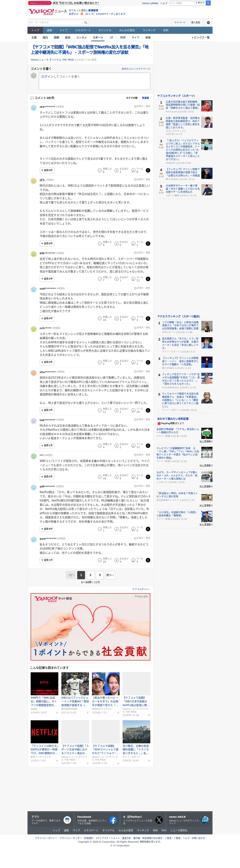This screenshot has width=240, height=868.
Task: Expand 返信0件 under wfi******** comment
Action: (47, 529)
